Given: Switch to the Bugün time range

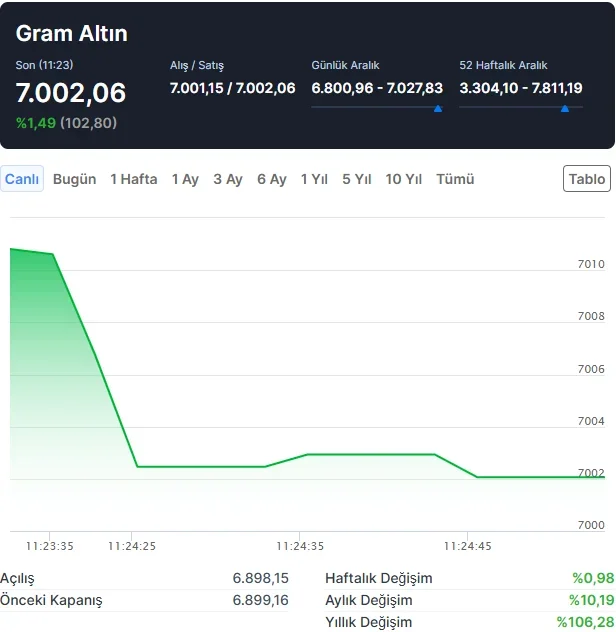Looking at the screenshot, I should pyautogui.click(x=74, y=179).
